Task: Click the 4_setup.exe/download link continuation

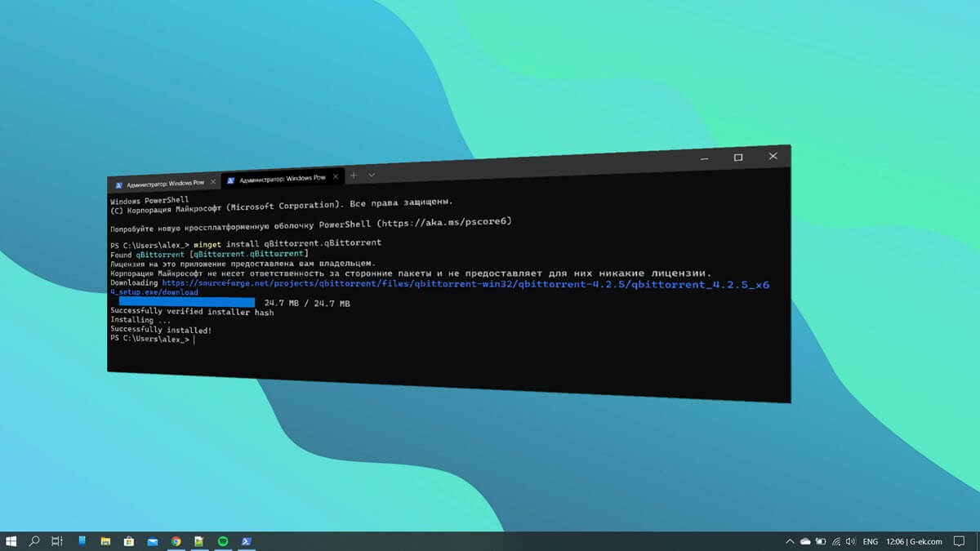Action: pyautogui.click(x=154, y=292)
